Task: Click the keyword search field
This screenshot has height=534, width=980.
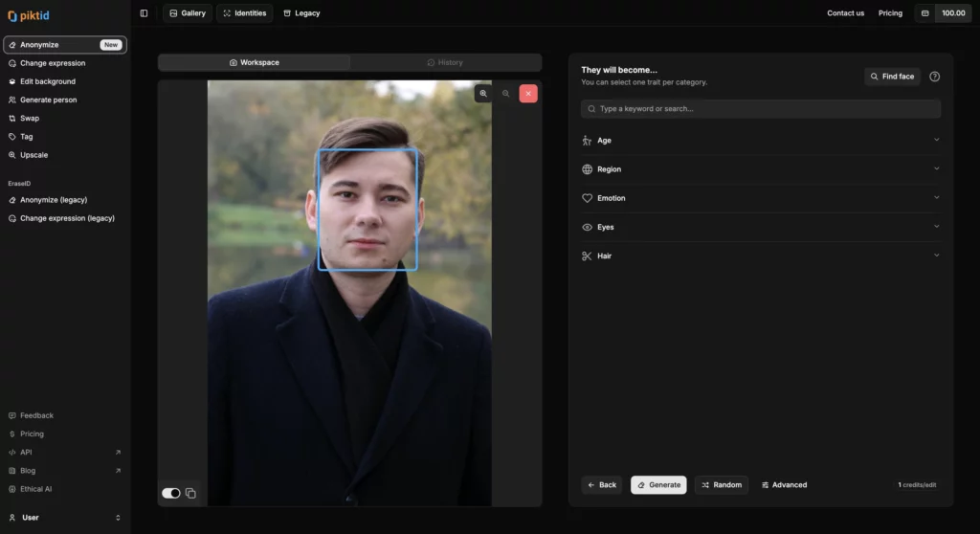Action: pos(761,109)
